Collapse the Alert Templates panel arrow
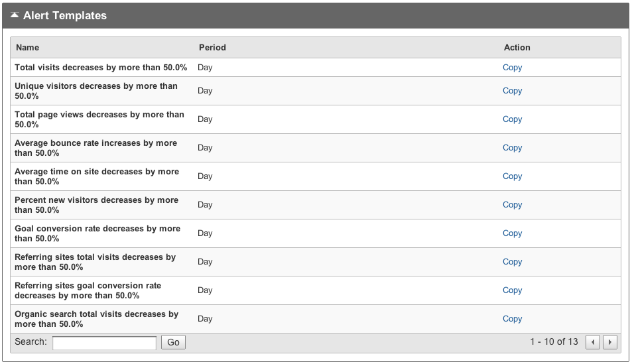Viewport: 632px width, 364px height. pyautogui.click(x=15, y=15)
